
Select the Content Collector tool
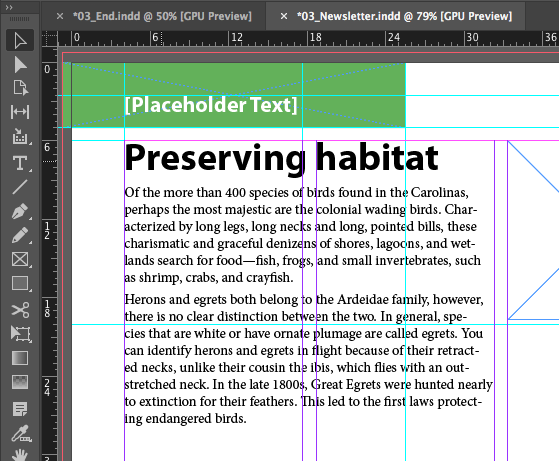20,136
